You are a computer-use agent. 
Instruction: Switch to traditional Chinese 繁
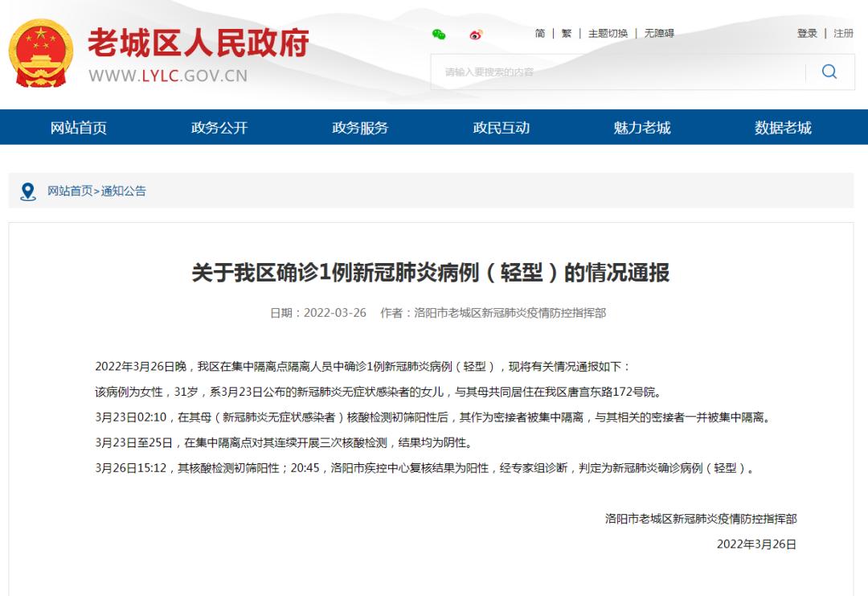coord(567,33)
